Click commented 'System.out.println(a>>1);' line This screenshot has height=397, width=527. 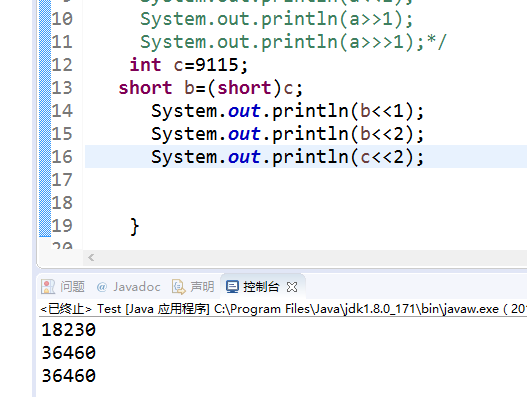[x=276, y=19]
